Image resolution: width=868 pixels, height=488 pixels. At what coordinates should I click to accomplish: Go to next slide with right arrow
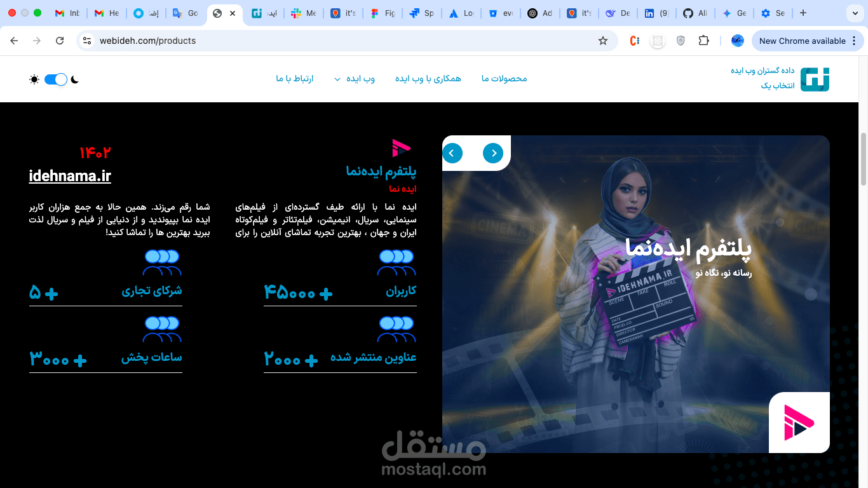click(x=493, y=153)
